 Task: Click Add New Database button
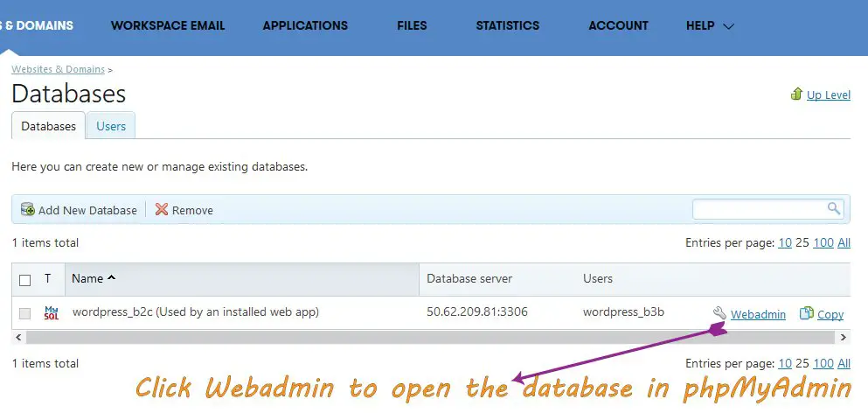tap(80, 210)
